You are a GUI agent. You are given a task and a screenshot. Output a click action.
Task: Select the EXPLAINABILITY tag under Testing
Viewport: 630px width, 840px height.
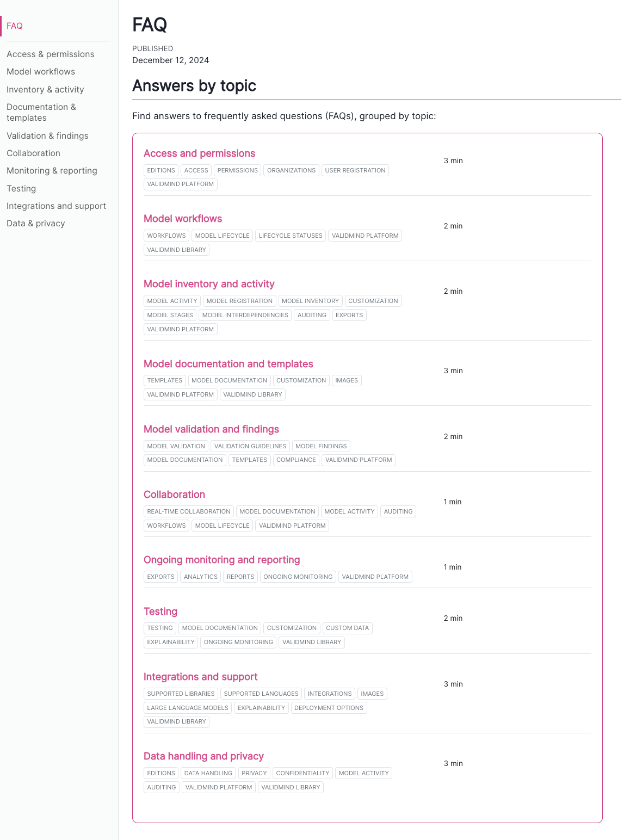tap(170, 642)
